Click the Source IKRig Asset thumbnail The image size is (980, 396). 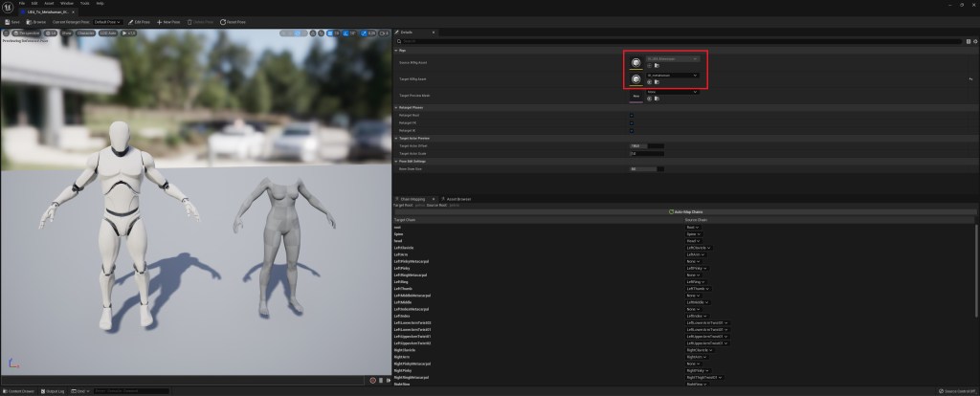click(x=636, y=62)
